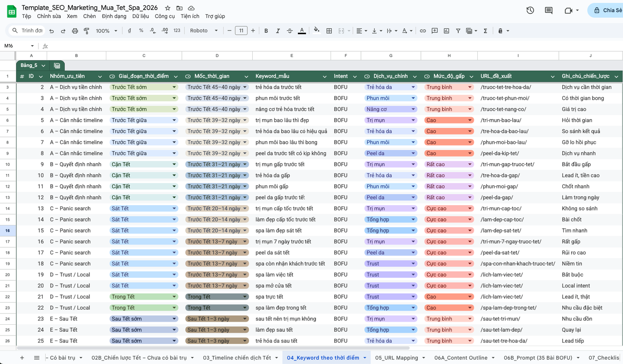Move document with folder icon
Screen dimensions: 623x364
click(179, 8)
